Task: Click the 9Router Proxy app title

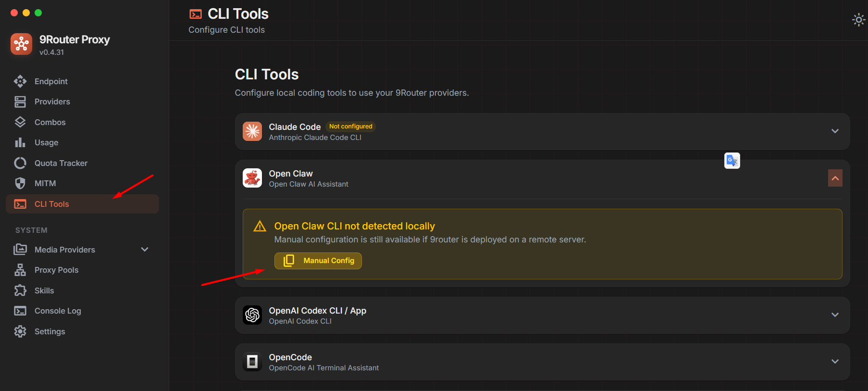Action: click(74, 39)
